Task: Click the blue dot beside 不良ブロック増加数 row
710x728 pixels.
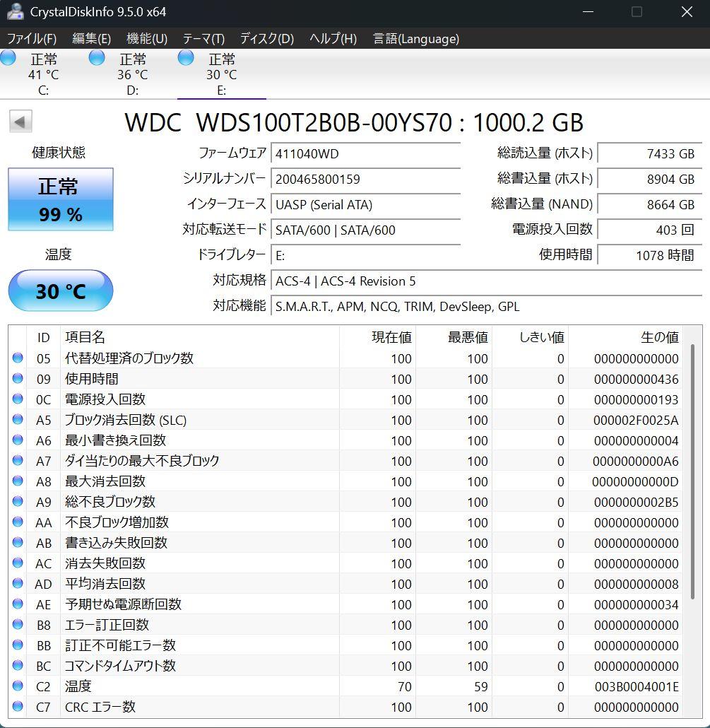Action: (x=18, y=522)
